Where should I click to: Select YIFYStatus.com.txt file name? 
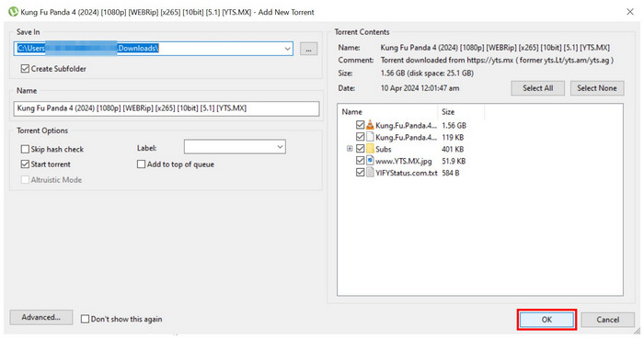(x=407, y=173)
